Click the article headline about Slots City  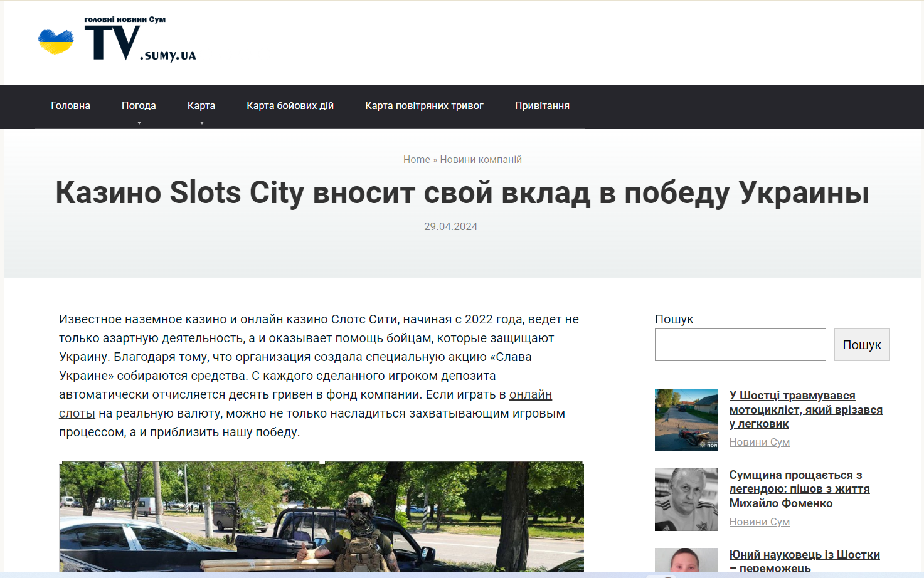(x=462, y=192)
